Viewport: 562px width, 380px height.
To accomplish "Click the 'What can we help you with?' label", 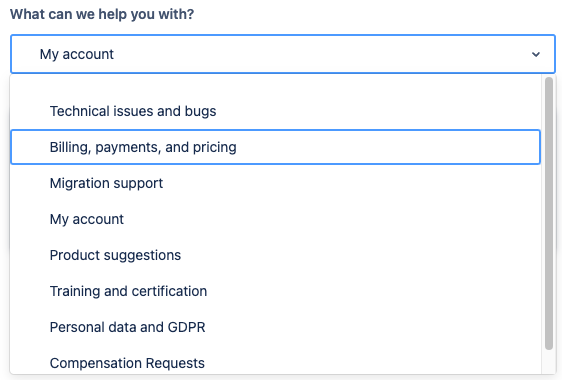I will pyautogui.click(x=102, y=14).
